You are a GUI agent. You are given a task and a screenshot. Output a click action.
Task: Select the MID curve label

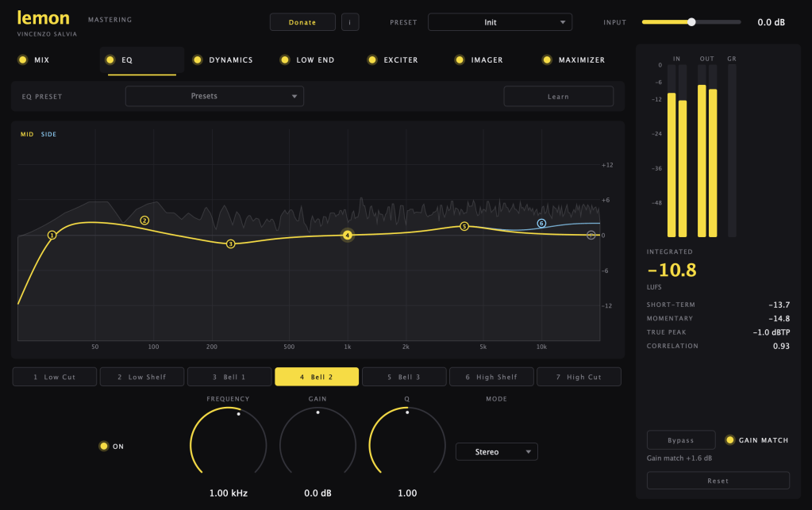point(27,134)
